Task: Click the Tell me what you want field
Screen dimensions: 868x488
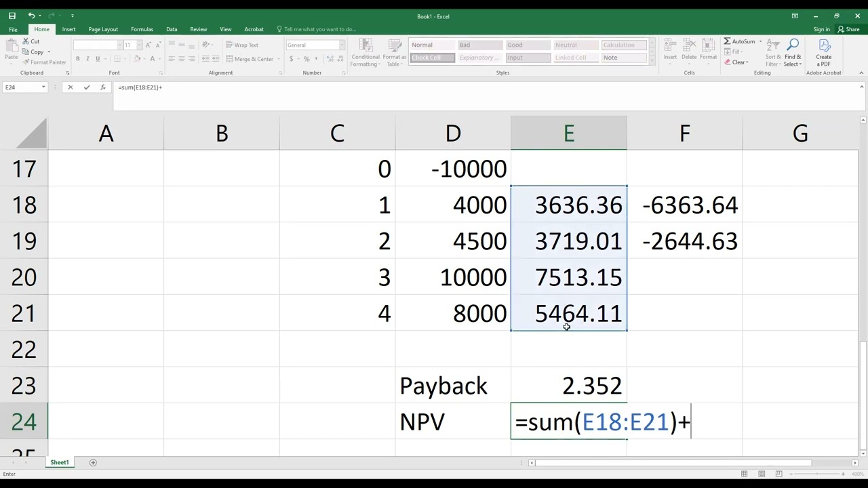Action: (316, 29)
